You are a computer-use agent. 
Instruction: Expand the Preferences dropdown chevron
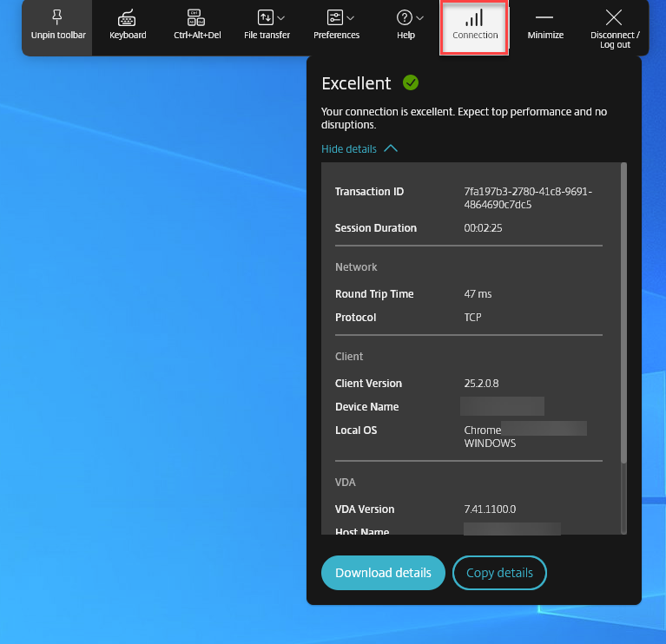click(351, 18)
